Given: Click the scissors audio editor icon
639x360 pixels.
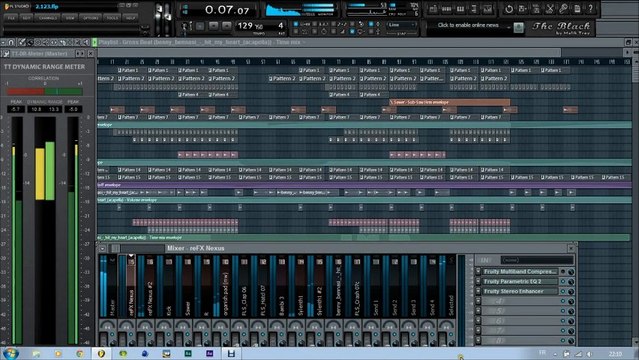Looking at the screenshot, I should pos(550,9).
